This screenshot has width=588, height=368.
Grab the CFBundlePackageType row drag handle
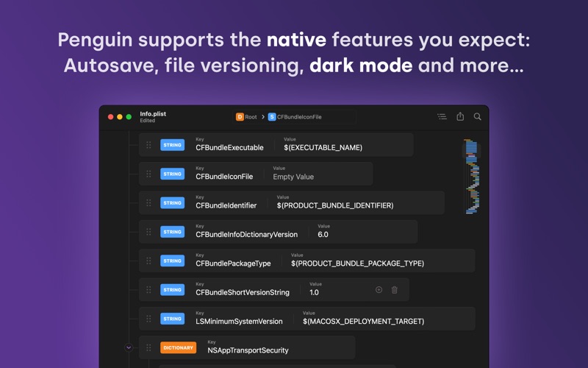click(x=148, y=261)
